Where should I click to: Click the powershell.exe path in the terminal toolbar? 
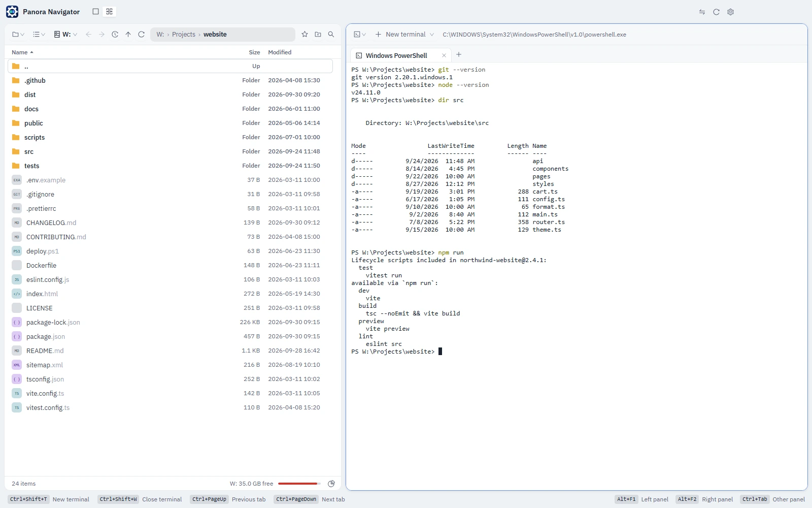point(534,35)
